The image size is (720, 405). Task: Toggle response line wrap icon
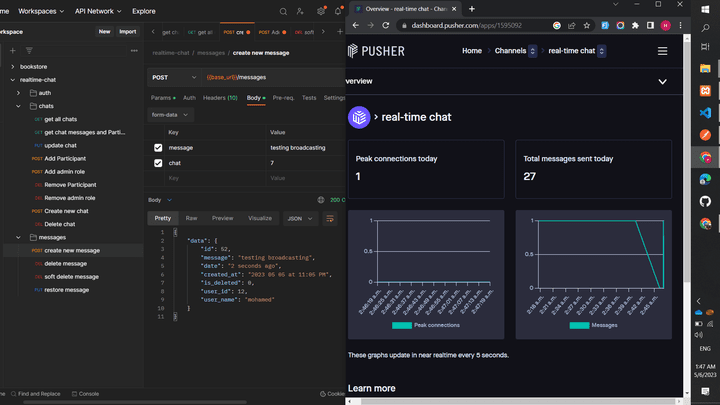[x=330, y=219]
